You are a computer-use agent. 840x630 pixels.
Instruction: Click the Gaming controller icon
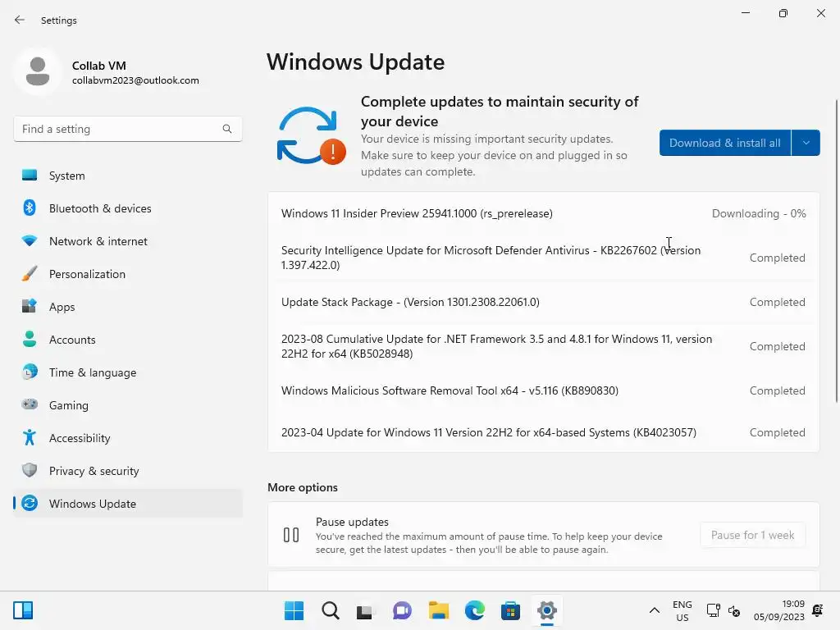click(x=30, y=405)
